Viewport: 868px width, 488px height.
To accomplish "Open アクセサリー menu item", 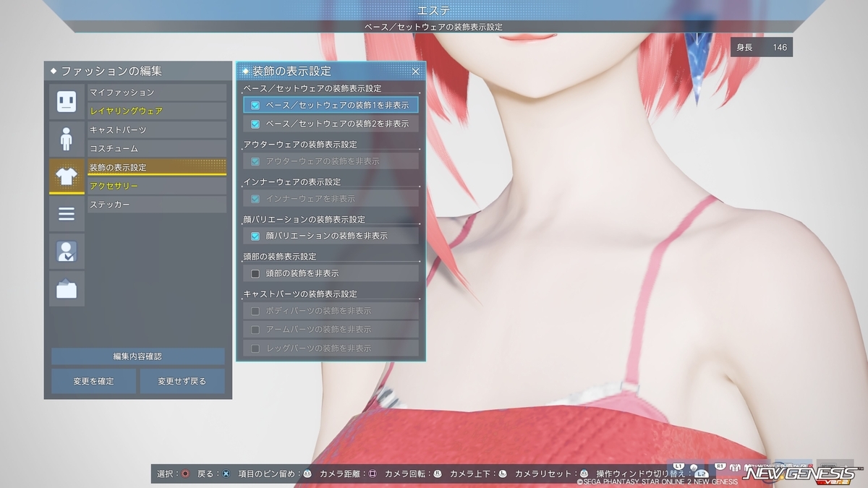I will 157,187.
